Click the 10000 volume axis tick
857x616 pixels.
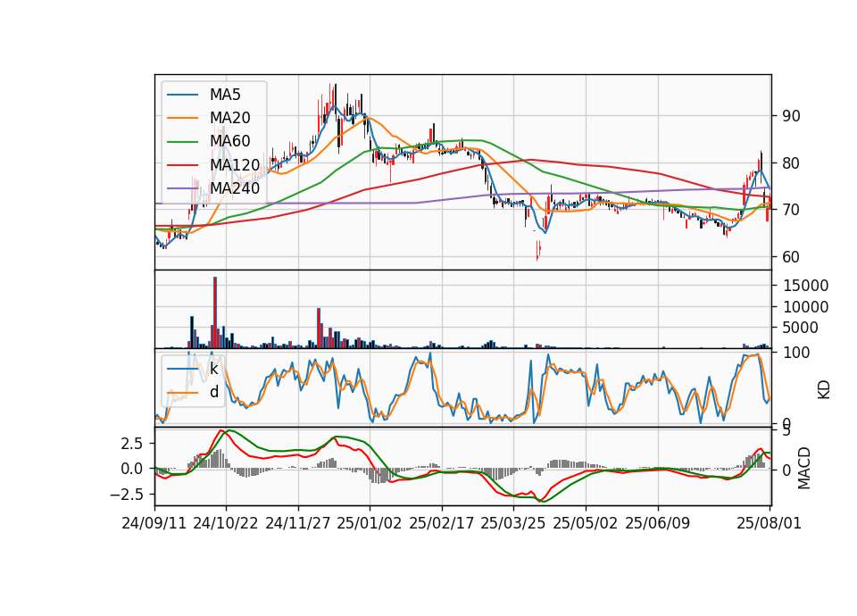tap(805, 306)
